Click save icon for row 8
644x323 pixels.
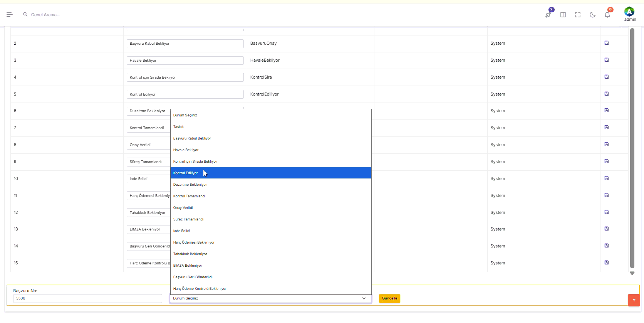[607, 144]
